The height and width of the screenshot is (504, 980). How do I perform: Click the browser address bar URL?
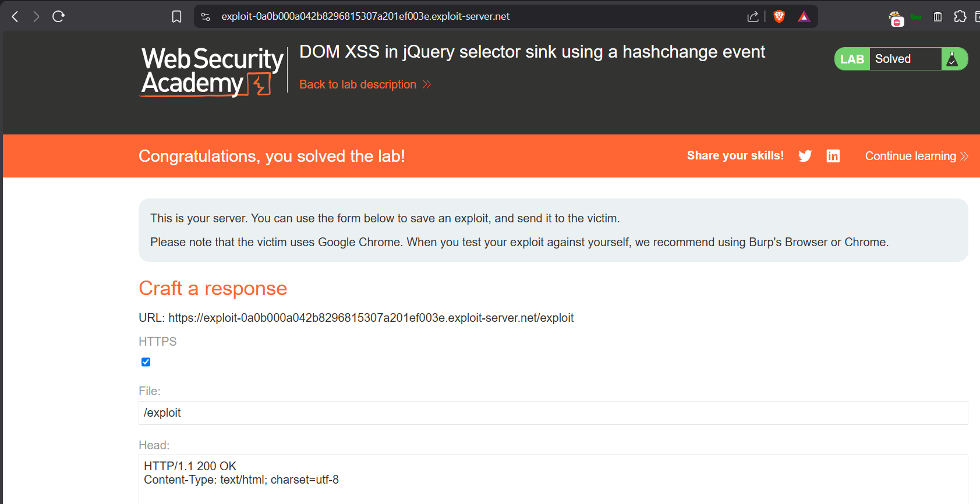[365, 17]
